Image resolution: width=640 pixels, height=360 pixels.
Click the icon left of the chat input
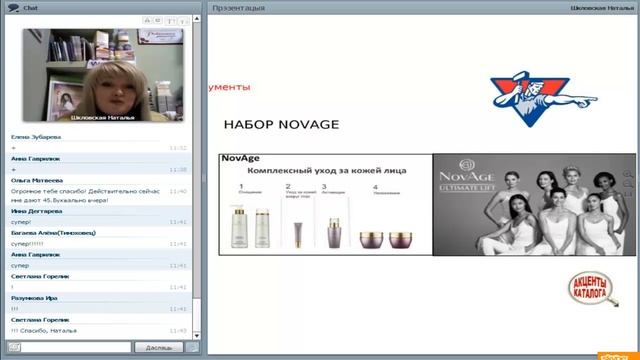tap(14, 347)
